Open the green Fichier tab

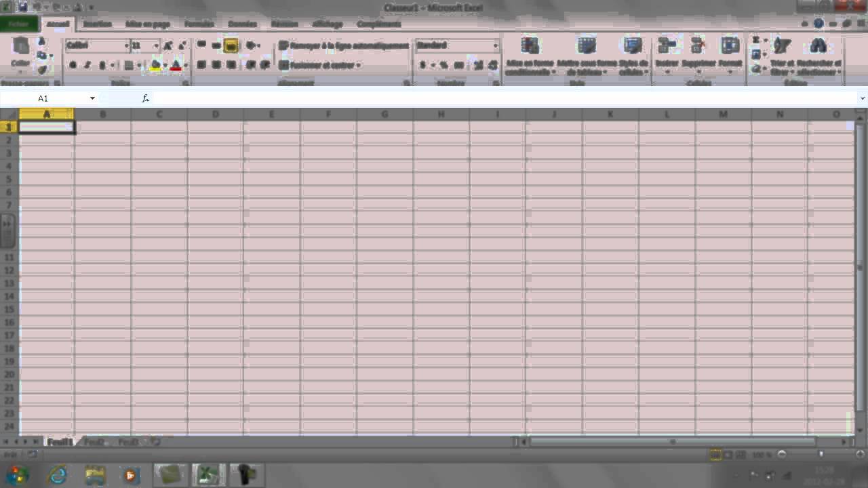[18, 24]
